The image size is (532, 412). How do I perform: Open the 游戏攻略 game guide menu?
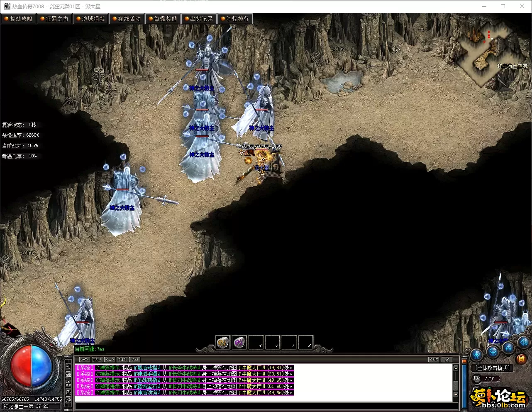tap(19, 19)
